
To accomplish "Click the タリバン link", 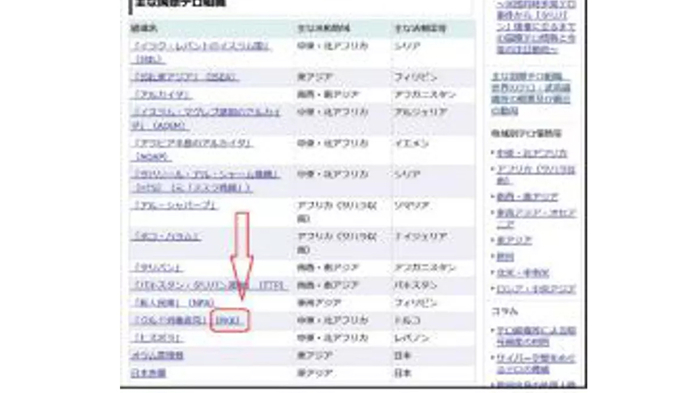I will tap(156, 268).
